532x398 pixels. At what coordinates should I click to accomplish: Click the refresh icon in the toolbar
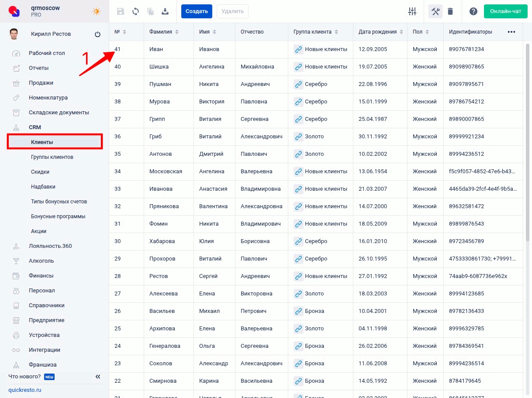[135, 11]
